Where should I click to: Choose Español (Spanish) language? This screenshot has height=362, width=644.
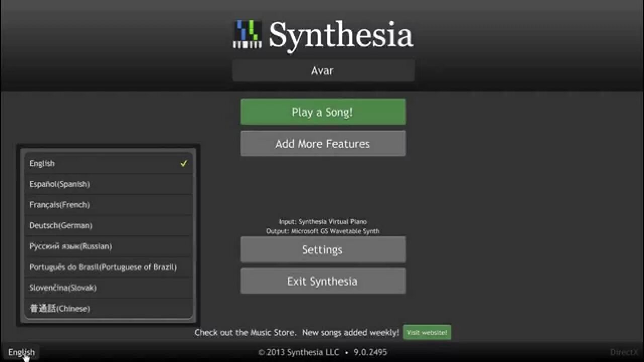109,184
